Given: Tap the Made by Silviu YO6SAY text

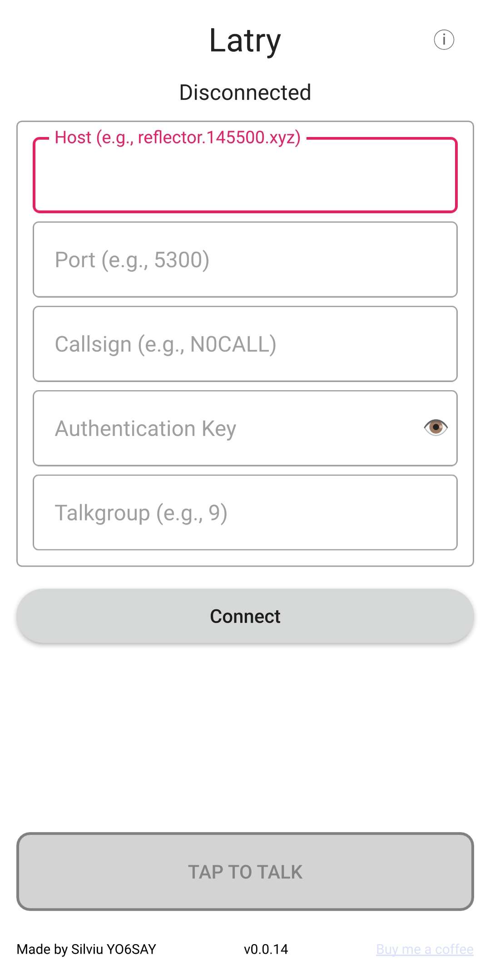Looking at the screenshot, I should click(86, 949).
